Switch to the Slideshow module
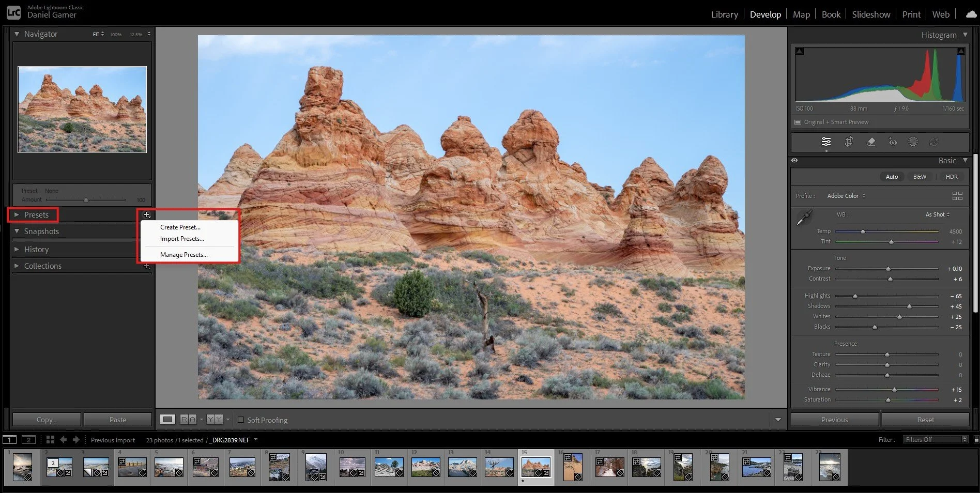Image resolution: width=980 pixels, height=493 pixels. 871,14
